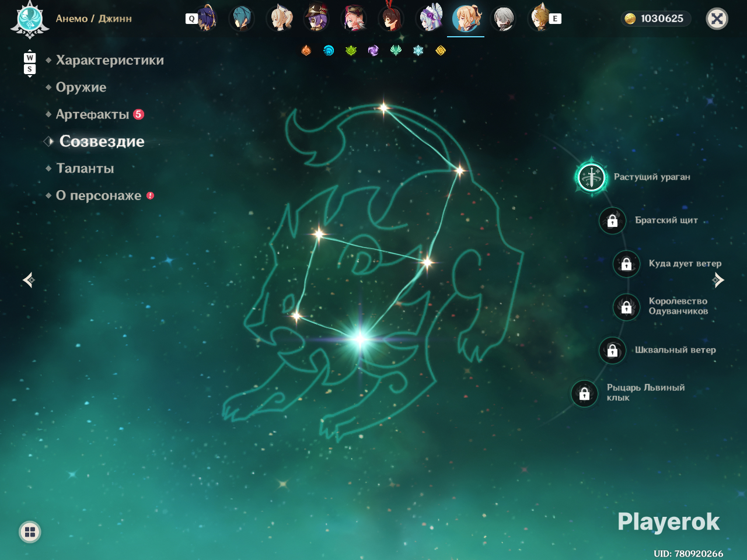This screenshot has width=747, height=560.
Task: Select Noelle's portrait with the maid headpiece
Action: 429,18
